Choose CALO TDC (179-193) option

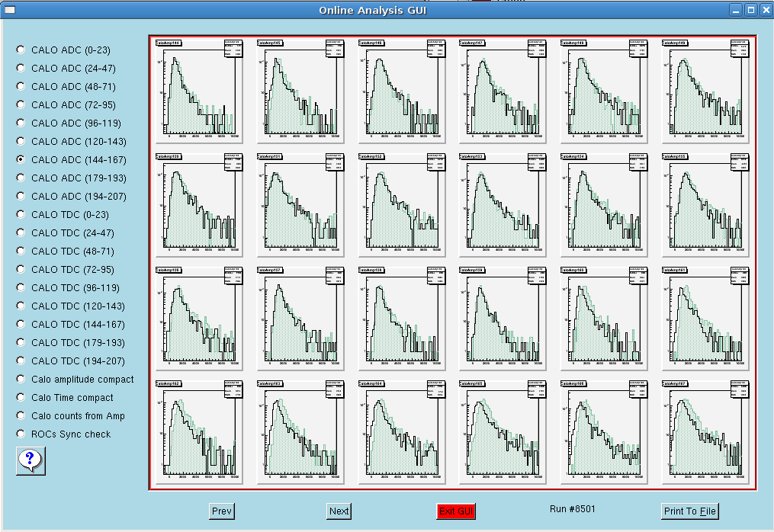coord(21,341)
